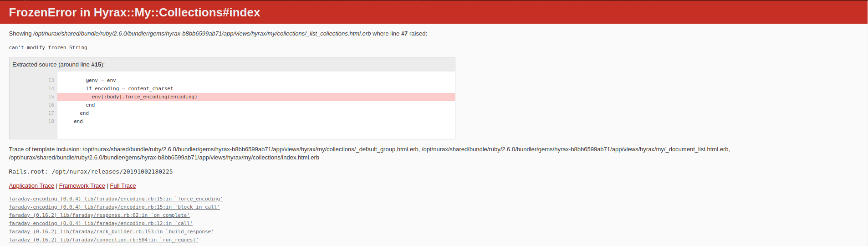Click trace line connection.rb:504 run_request
868x246 pixels.
point(104,240)
